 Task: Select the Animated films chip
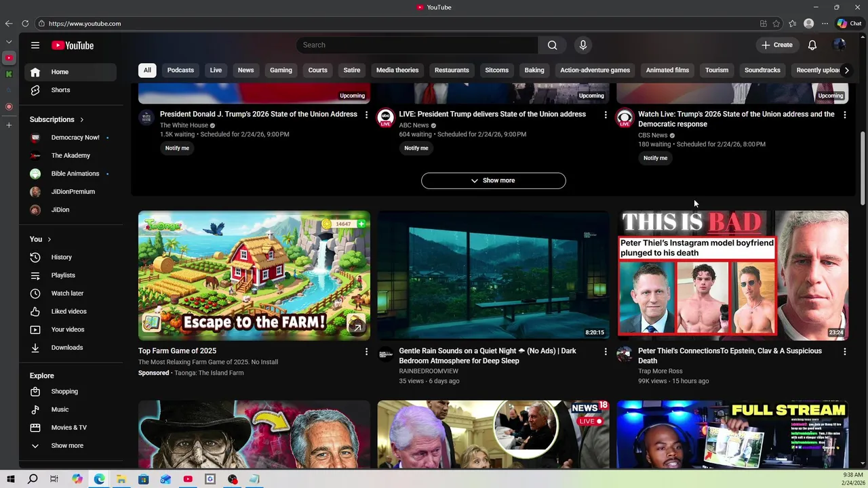pos(667,70)
